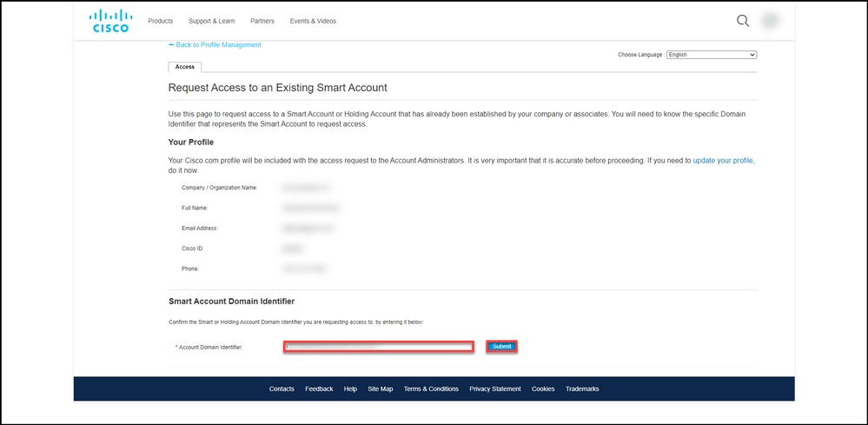This screenshot has height=425, width=868.
Task: Open the Contacts footer link
Action: 282,389
